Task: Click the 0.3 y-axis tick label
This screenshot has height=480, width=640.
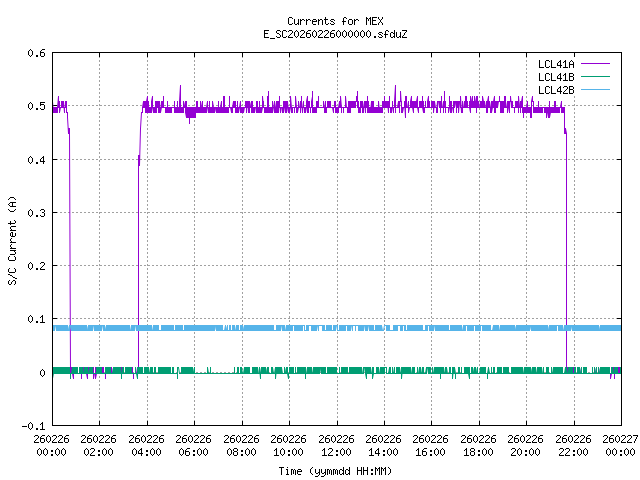Action: (x=36, y=213)
